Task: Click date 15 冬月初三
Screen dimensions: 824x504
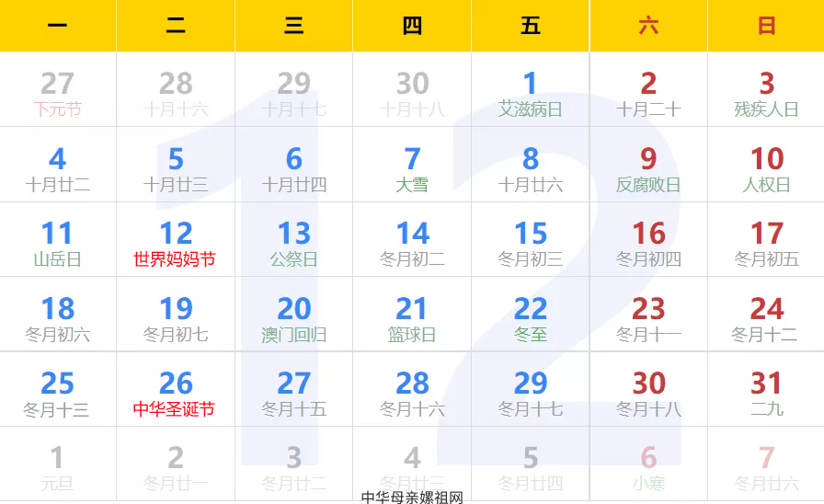Action: pyautogui.click(x=531, y=240)
